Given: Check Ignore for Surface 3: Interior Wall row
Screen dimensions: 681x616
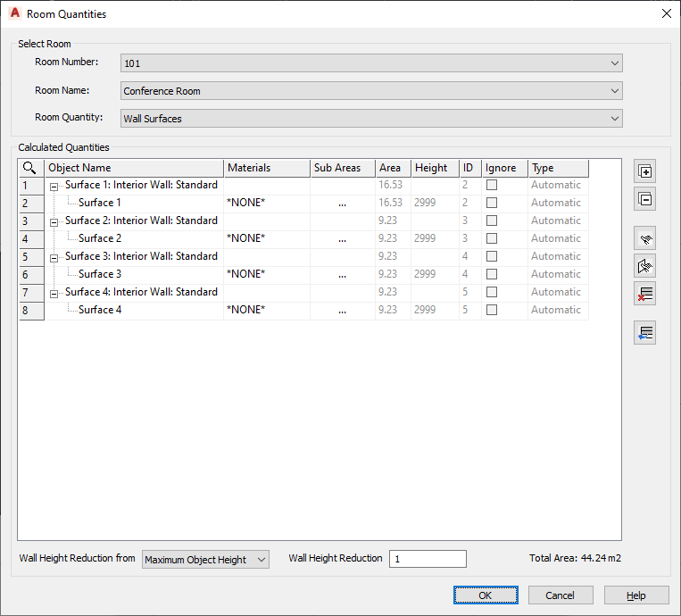Looking at the screenshot, I should click(492, 256).
